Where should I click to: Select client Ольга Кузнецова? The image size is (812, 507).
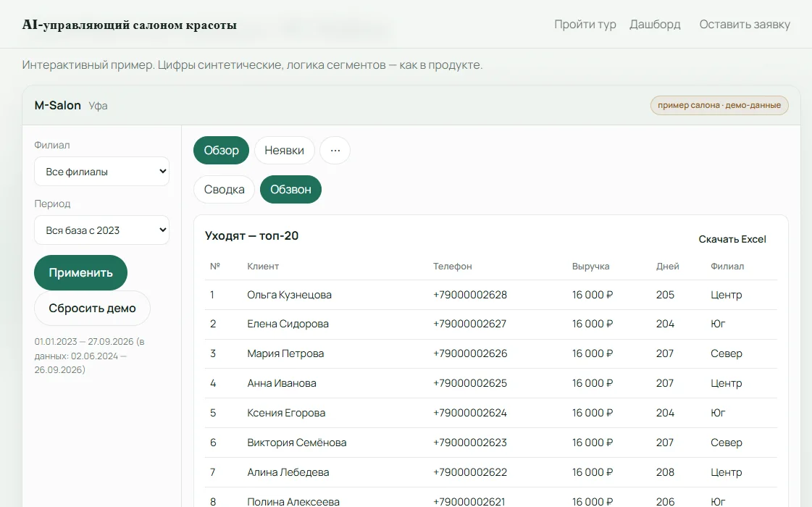(290, 295)
